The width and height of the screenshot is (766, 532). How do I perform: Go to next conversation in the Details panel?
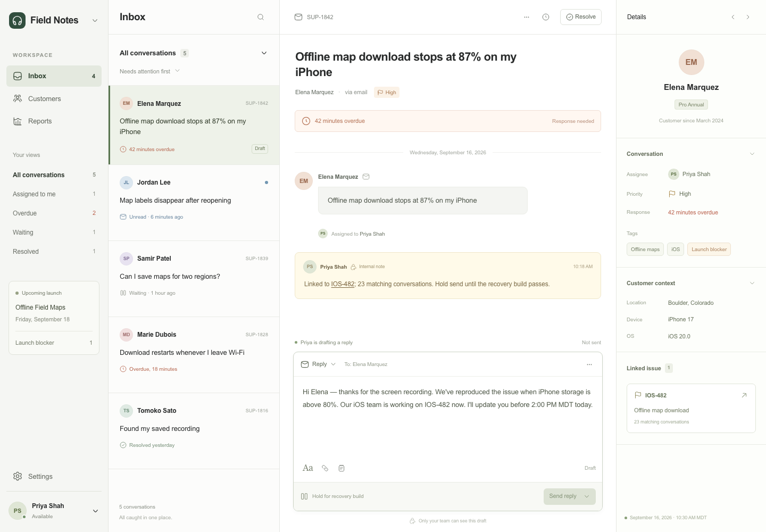[x=748, y=17]
